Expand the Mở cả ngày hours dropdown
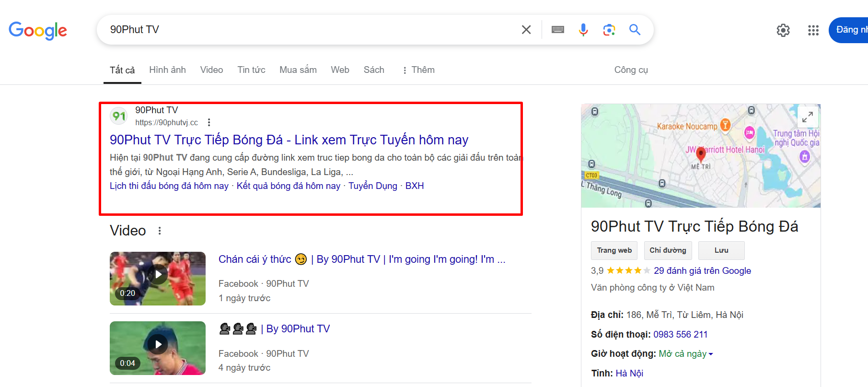 click(686, 354)
